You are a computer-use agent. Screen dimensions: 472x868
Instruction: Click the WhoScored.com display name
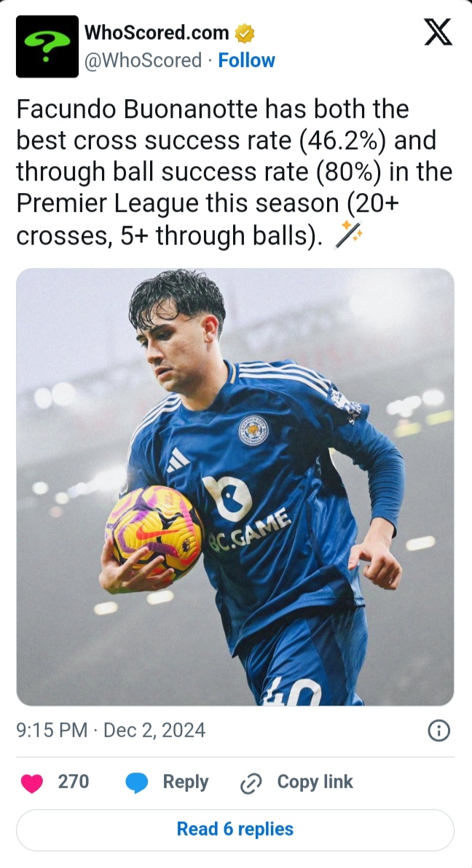tap(157, 33)
